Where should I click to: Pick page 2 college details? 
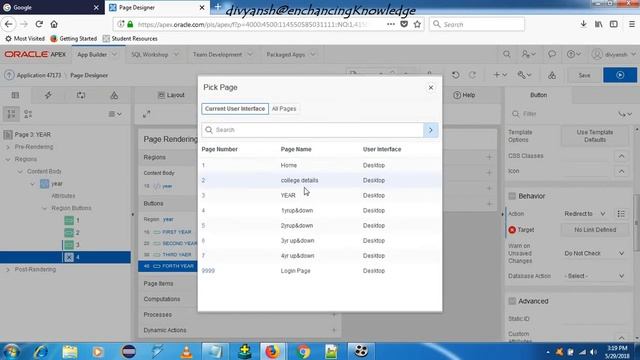click(320, 180)
